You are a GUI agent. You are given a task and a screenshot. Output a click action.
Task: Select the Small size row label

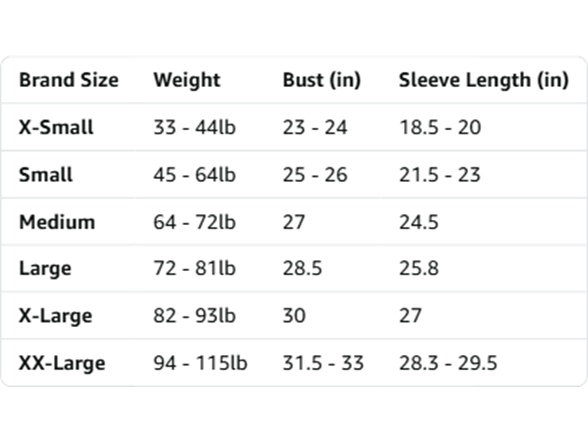pos(46,175)
